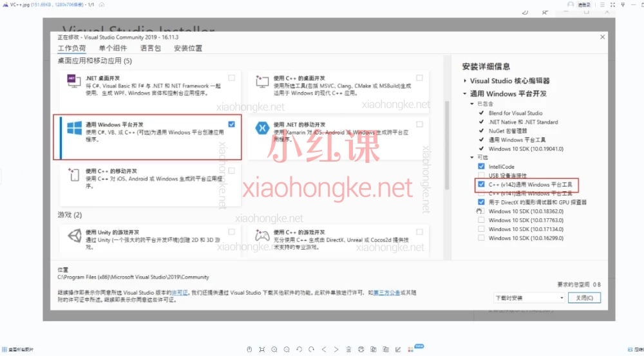This screenshot has width=644, height=356.
Task: Collapse the Universal Windows Platform development details
Action: click(x=464, y=93)
